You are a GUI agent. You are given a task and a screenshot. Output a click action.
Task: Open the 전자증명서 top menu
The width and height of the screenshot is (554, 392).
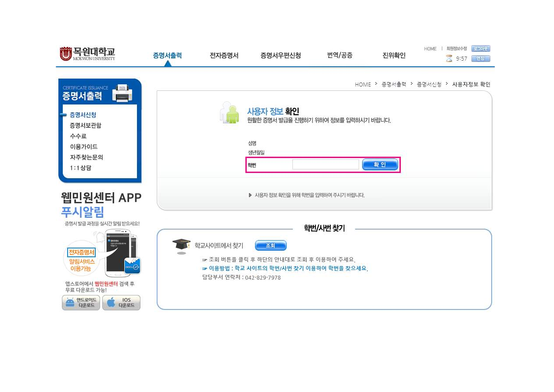coord(224,55)
